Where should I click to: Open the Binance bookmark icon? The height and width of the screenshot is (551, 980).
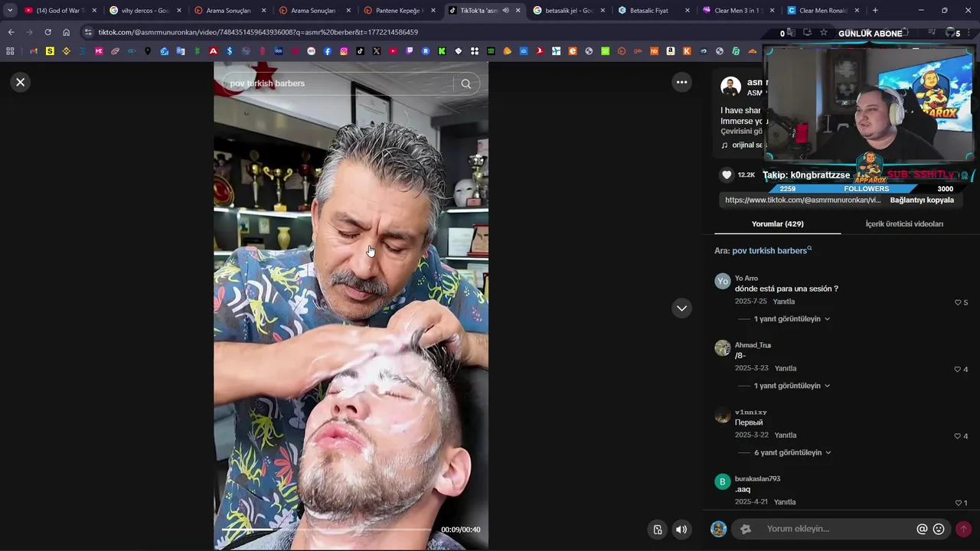point(66,51)
